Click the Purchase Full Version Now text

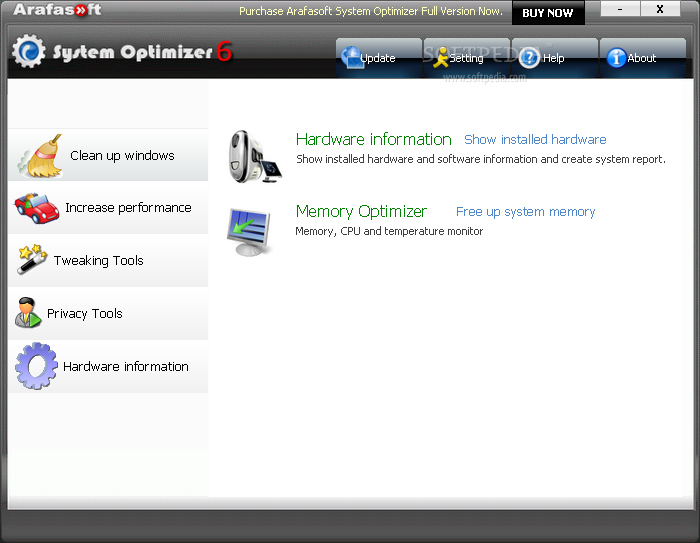pos(371,11)
